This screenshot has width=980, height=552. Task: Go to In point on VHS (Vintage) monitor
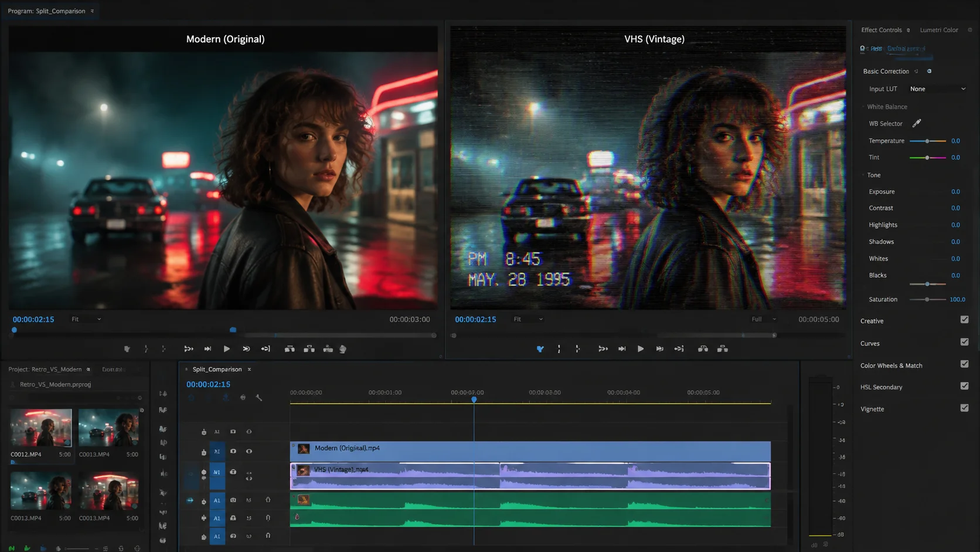click(603, 349)
